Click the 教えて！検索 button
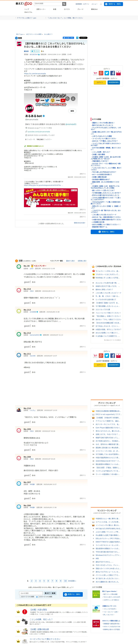This screenshot has height=644, width=138. coord(50,593)
